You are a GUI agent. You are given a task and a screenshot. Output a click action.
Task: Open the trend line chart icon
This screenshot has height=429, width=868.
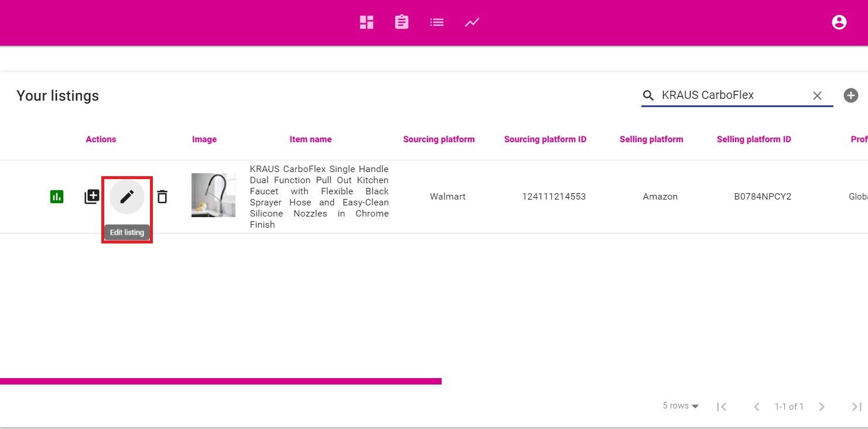(x=472, y=22)
